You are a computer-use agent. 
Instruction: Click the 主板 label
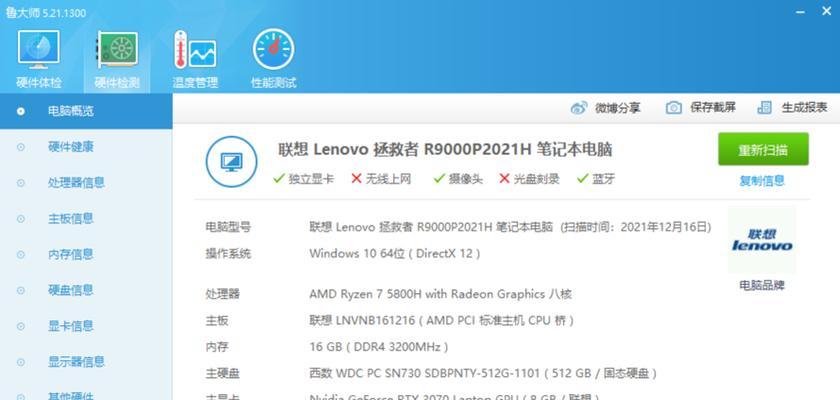[217, 321]
